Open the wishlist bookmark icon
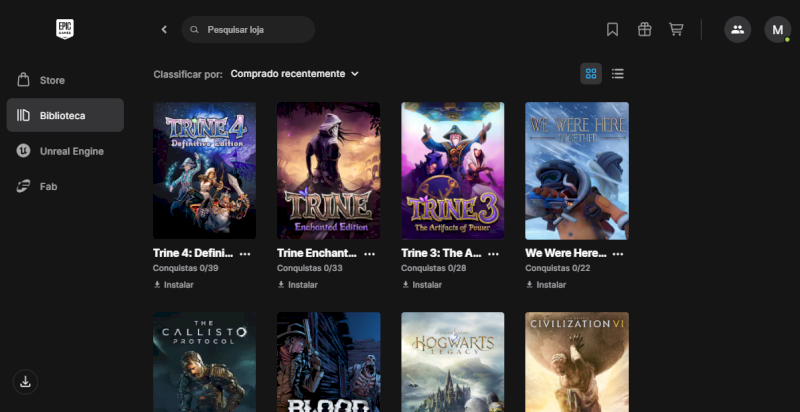 coord(612,30)
